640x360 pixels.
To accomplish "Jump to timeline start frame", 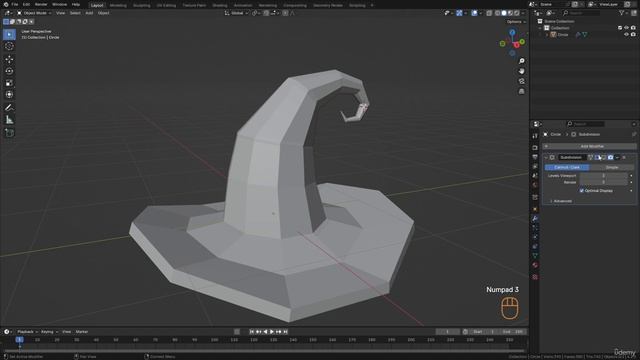I will (252, 332).
